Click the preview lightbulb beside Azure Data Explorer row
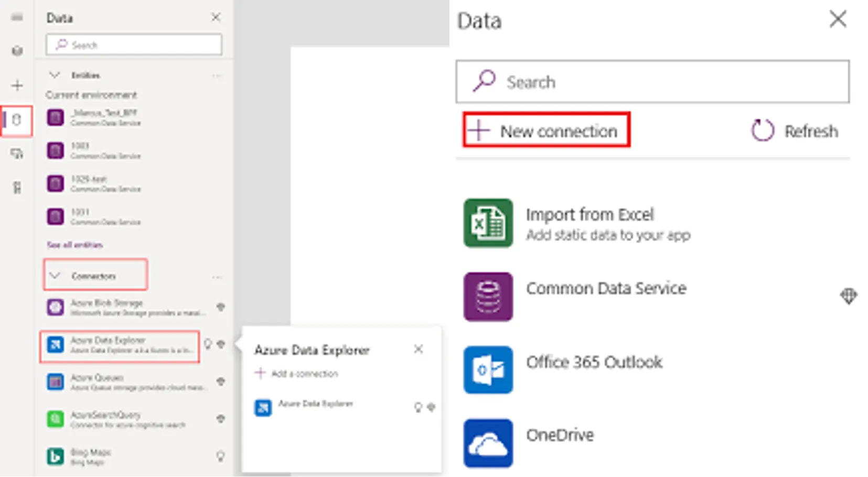The width and height of the screenshot is (868, 477). pos(208,344)
